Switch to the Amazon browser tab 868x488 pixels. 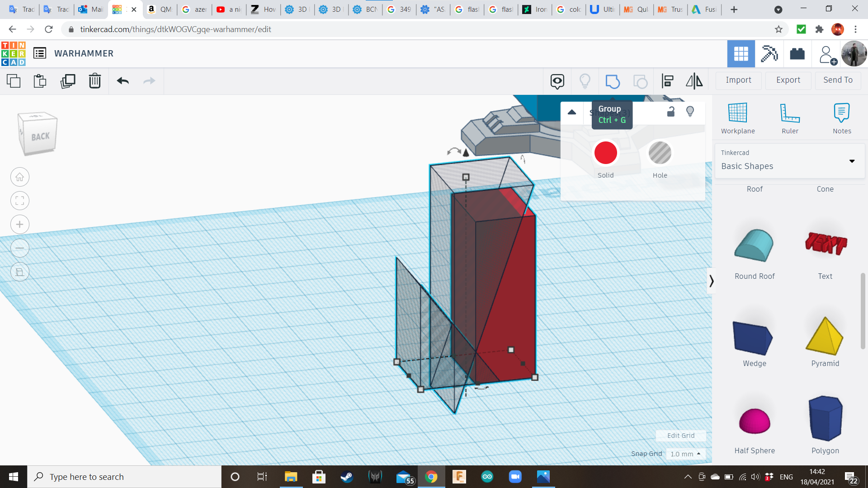pos(160,9)
